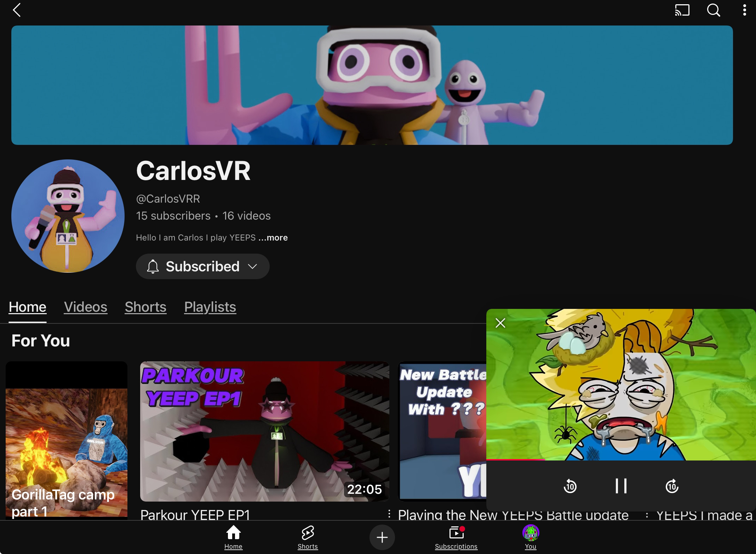Switch to the Playlists tab
Image resolution: width=756 pixels, height=554 pixels.
[210, 307]
